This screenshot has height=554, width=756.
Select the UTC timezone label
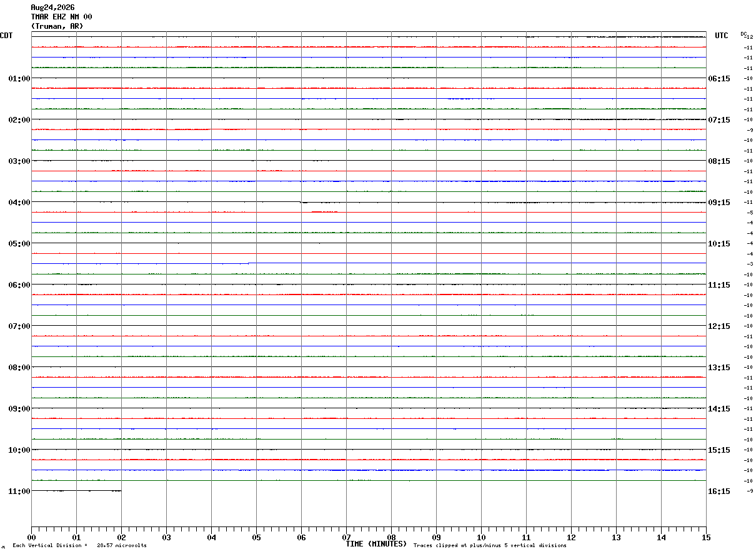coord(722,36)
